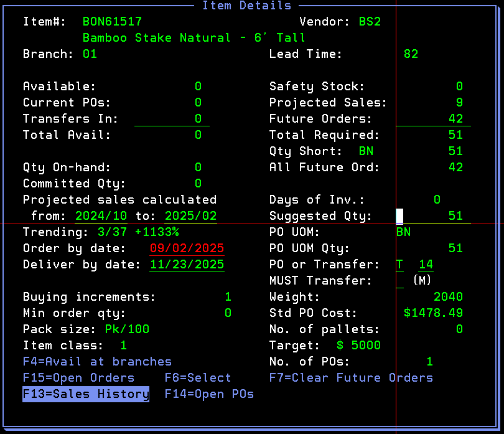504x434 pixels.
Task: Click the vendor code BS2
Action: tap(370, 22)
